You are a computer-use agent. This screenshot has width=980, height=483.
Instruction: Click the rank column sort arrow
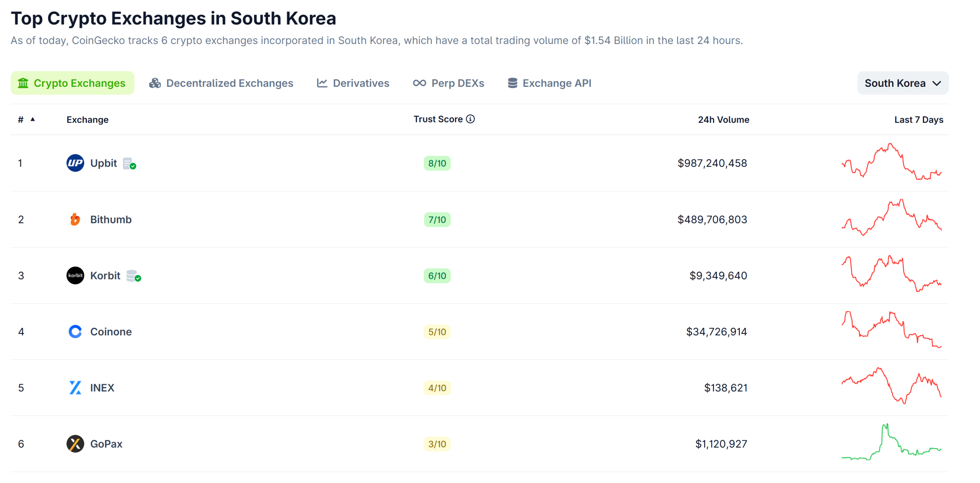click(x=33, y=119)
